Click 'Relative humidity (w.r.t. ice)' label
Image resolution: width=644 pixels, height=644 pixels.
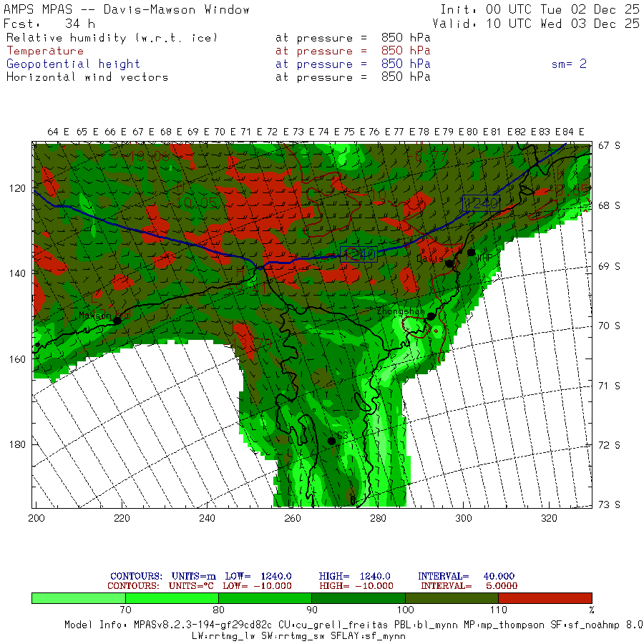click(x=112, y=38)
